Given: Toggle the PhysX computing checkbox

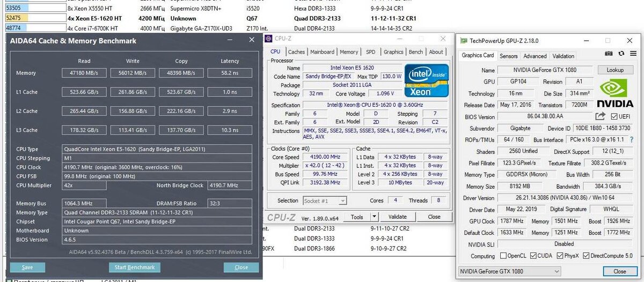Looking at the screenshot, I should (x=560, y=256).
